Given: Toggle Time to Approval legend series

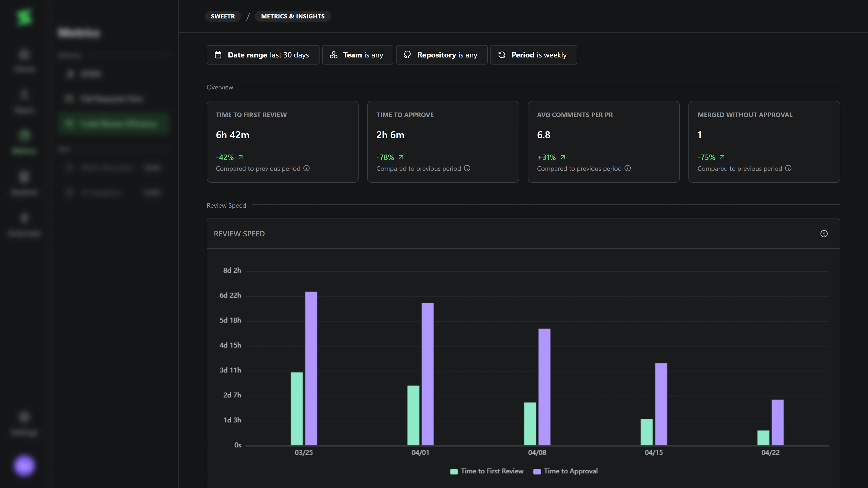Looking at the screenshot, I should 570,471.
